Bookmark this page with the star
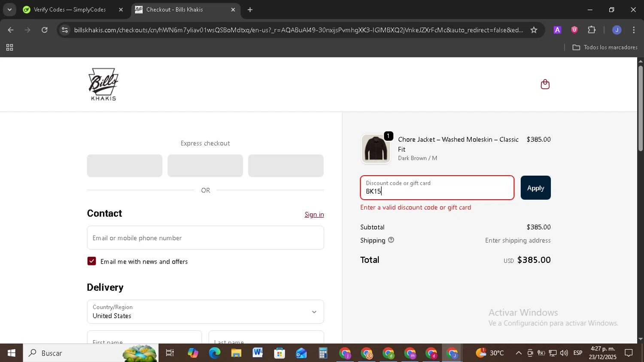 pyautogui.click(x=534, y=30)
